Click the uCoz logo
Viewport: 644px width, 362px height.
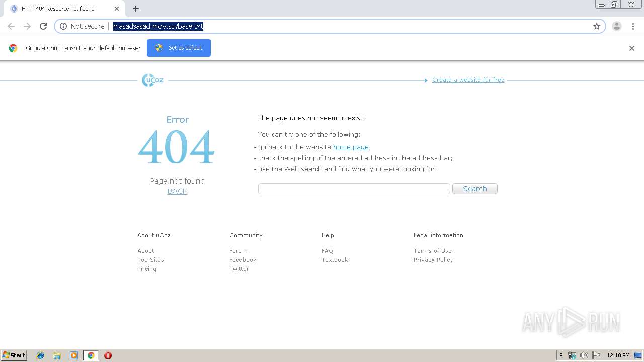[x=152, y=80]
